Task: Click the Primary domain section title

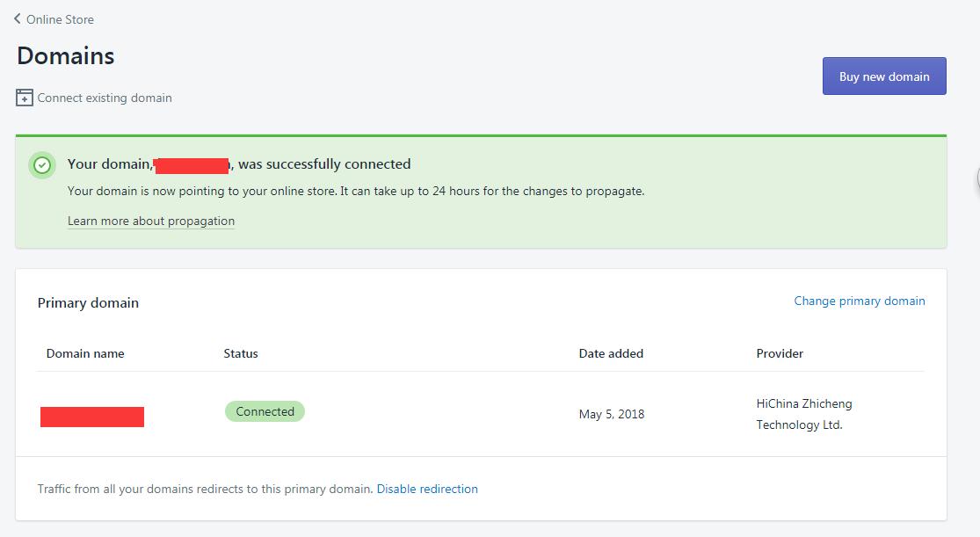Action: coord(88,302)
